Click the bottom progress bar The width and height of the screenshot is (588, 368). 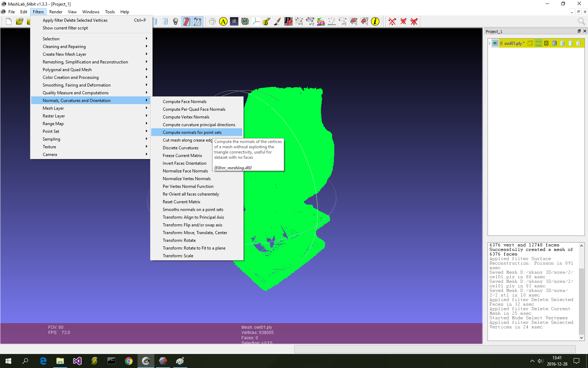point(435,349)
